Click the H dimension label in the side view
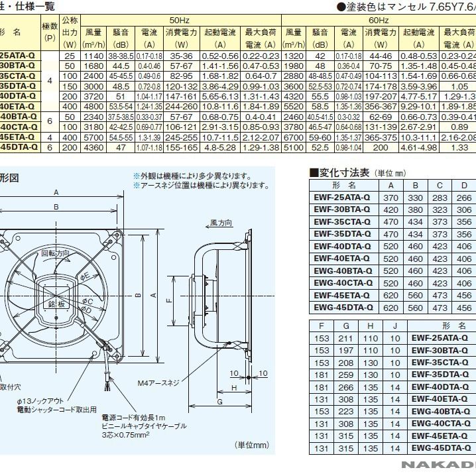The width and height of the screenshot is (476, 476). pyautogui.click(x=235, y=388)
